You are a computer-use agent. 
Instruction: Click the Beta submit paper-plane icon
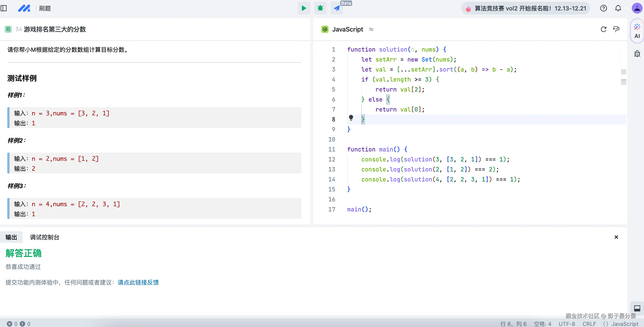click(337, 8)
